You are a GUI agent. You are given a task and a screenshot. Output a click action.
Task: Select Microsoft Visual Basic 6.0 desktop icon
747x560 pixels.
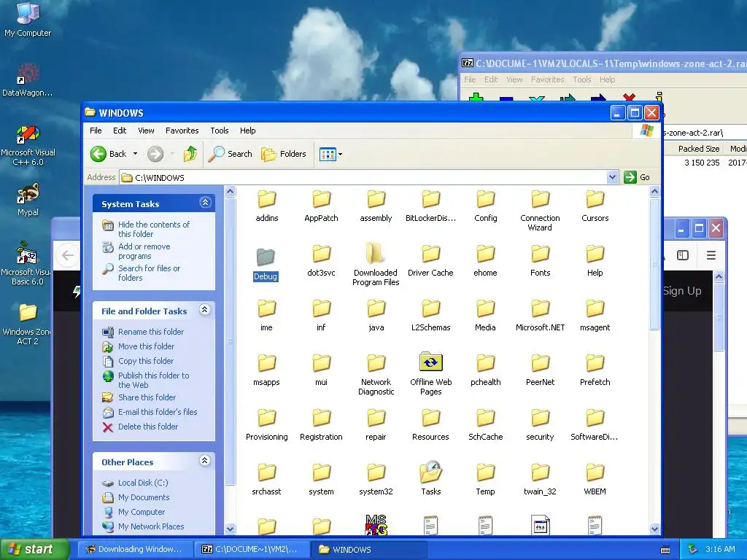[27, 252]
